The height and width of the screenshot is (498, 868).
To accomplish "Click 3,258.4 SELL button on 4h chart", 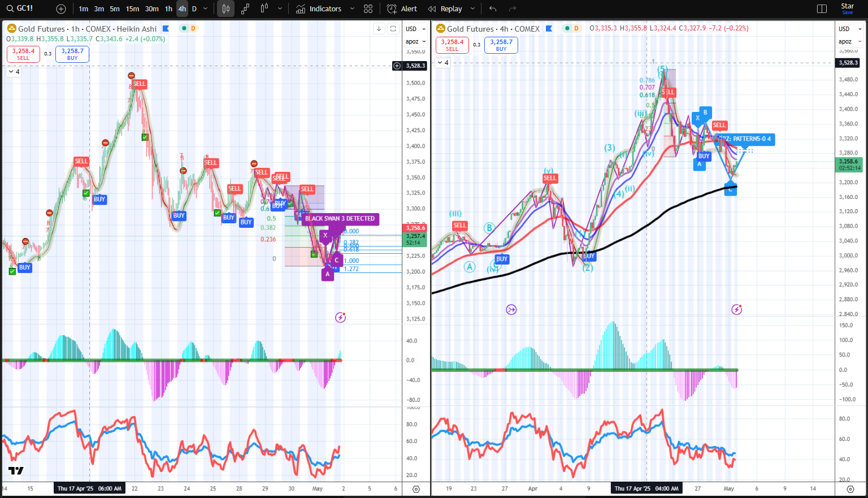I will click(452, 45).
